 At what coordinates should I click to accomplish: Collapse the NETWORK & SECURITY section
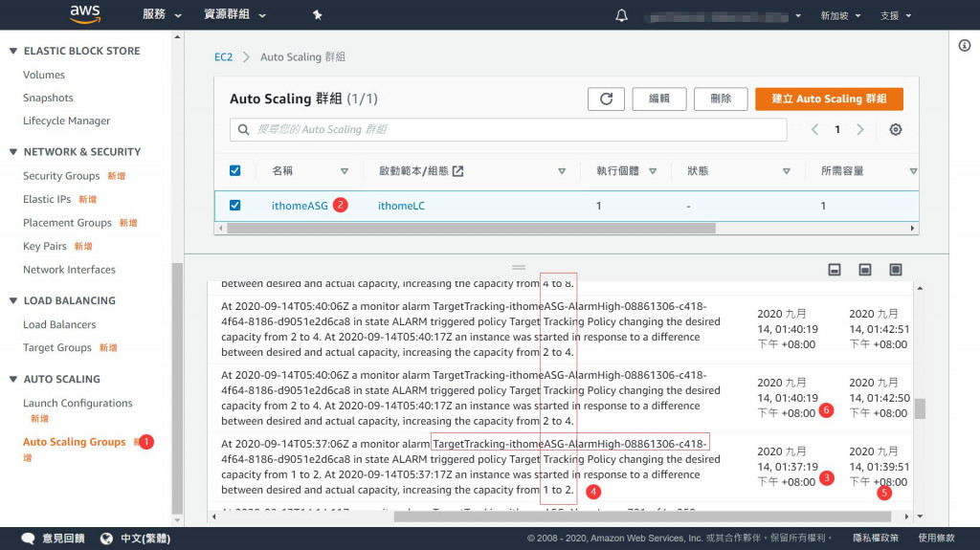[13, 152]
